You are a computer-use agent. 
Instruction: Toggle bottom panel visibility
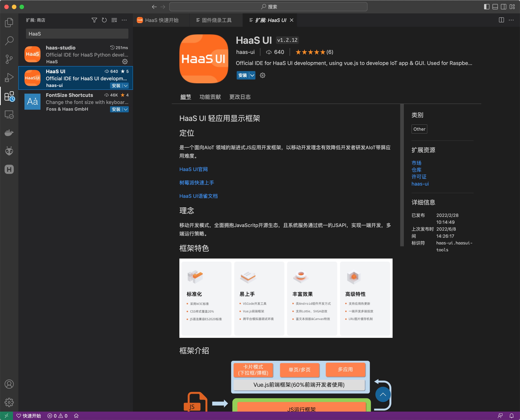coord(495,7)
